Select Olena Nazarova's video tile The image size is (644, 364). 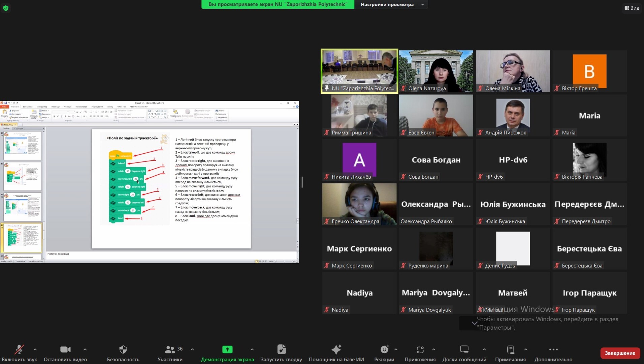[436, 71]
